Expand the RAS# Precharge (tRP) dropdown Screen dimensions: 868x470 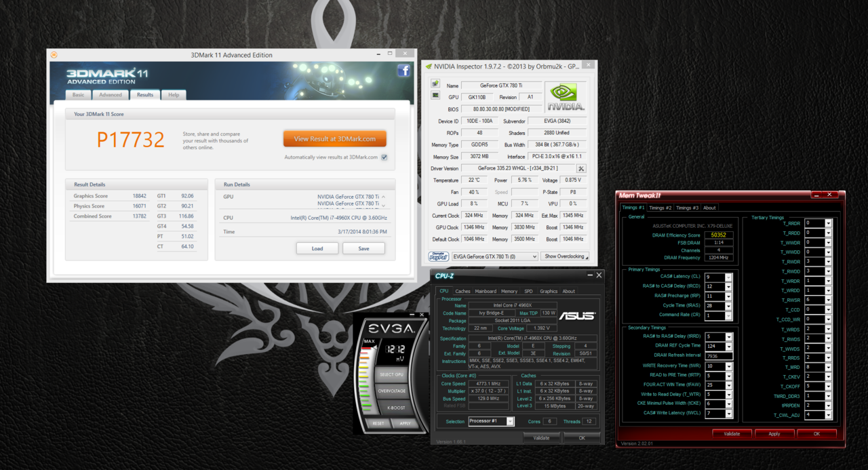click(728, 296)
